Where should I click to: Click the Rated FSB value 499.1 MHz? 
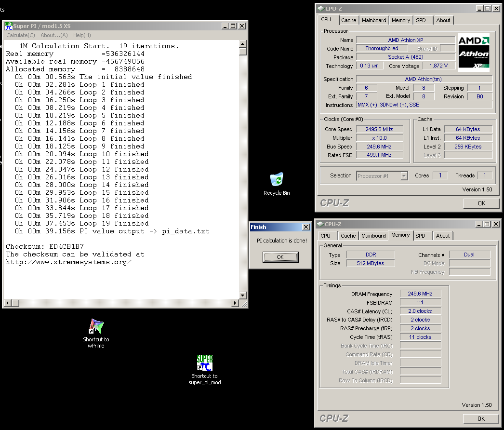click(x=379, y=155)
